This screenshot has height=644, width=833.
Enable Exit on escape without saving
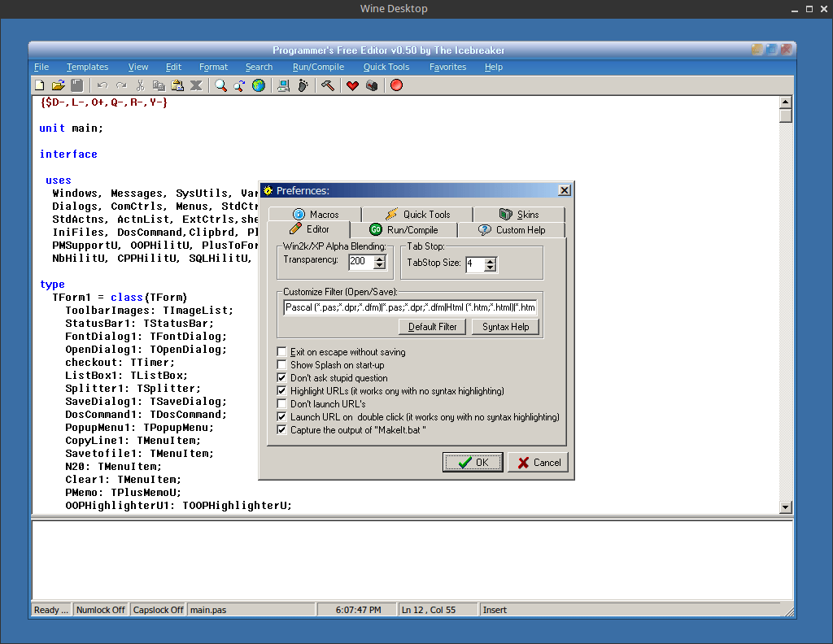pyautogui.click(x=282, y=352)
